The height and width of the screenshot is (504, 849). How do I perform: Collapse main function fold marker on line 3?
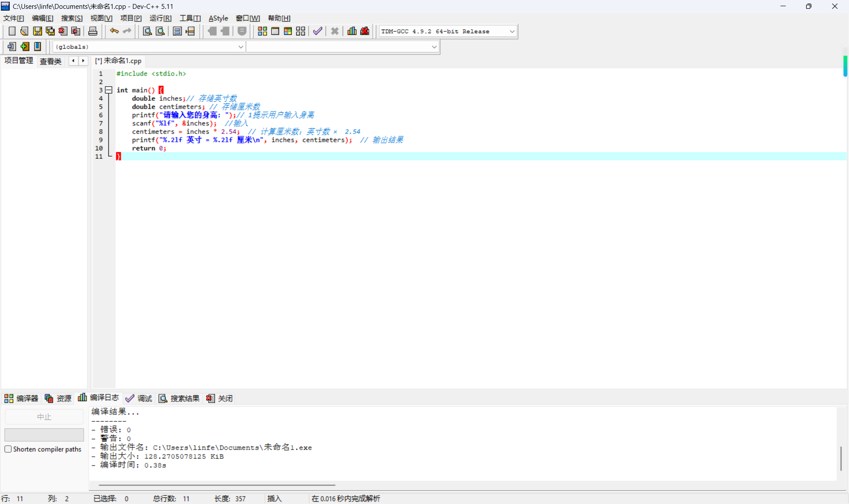pos(108,90)
